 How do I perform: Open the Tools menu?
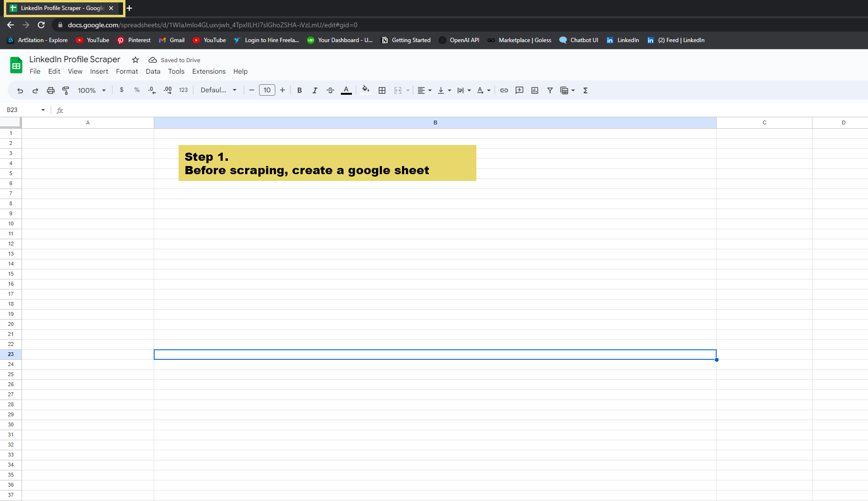[x=176, y=71]
